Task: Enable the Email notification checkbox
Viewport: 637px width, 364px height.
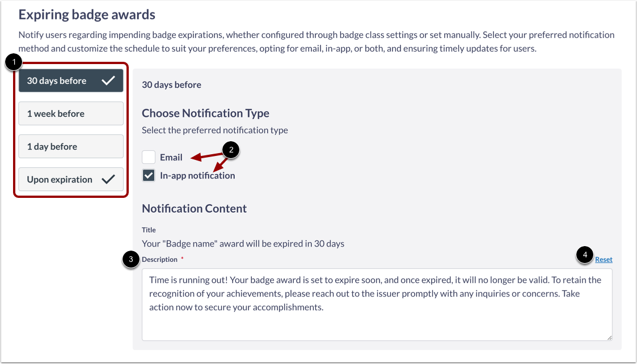Action: 148,157
